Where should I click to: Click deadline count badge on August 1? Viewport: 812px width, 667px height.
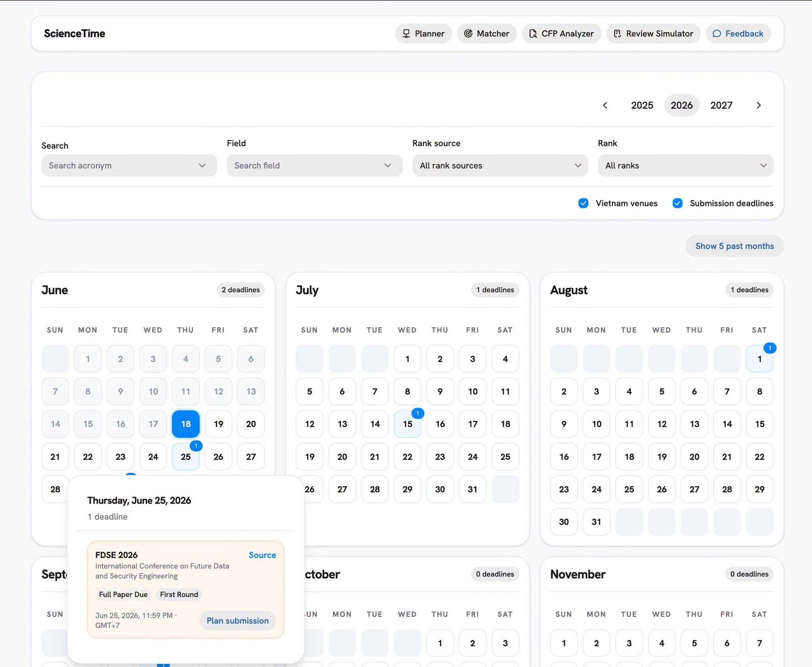[x=770, y=348]
